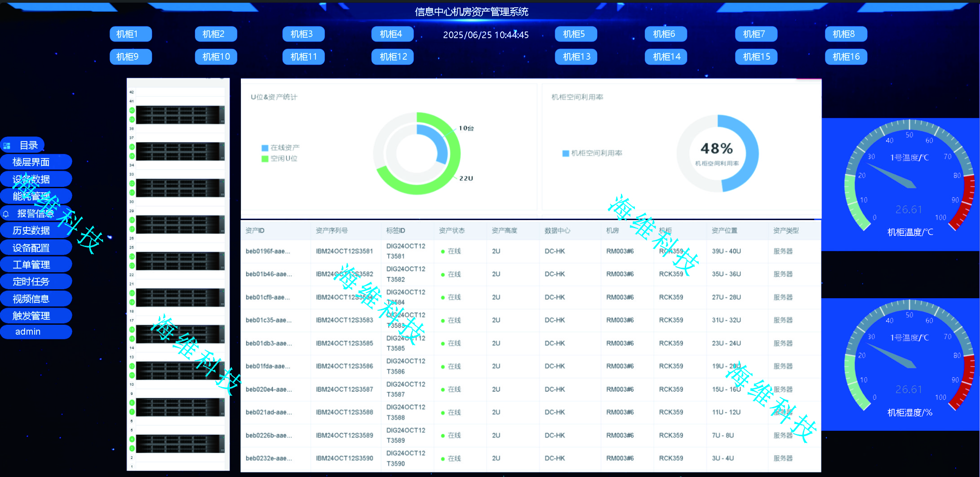Click the bell icon beside 报警信息
This screenshot has width=980, height=477.
click(x=6, y=214)
